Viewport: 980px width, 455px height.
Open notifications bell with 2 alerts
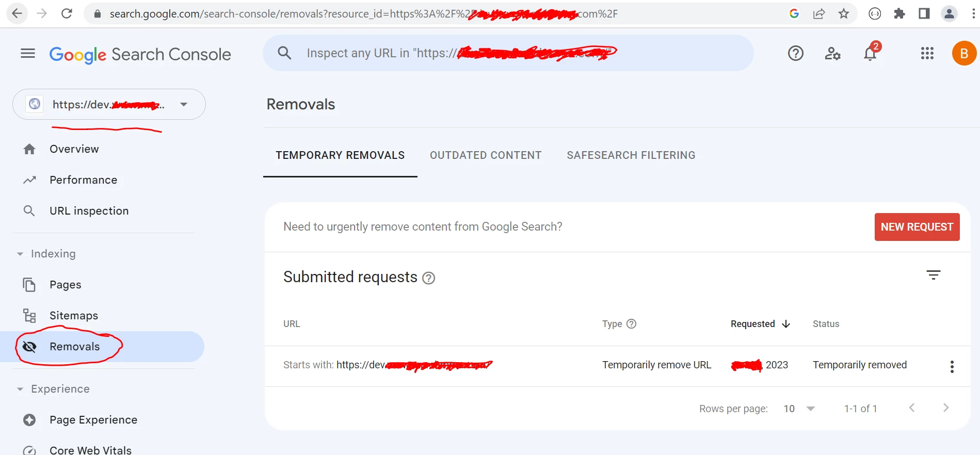click(871, 52)
